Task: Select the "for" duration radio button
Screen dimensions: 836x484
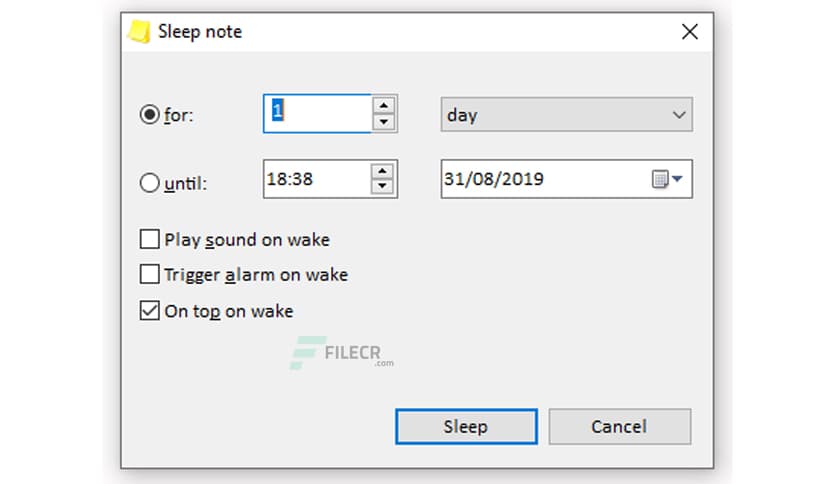Action: (x=150, y=115)
